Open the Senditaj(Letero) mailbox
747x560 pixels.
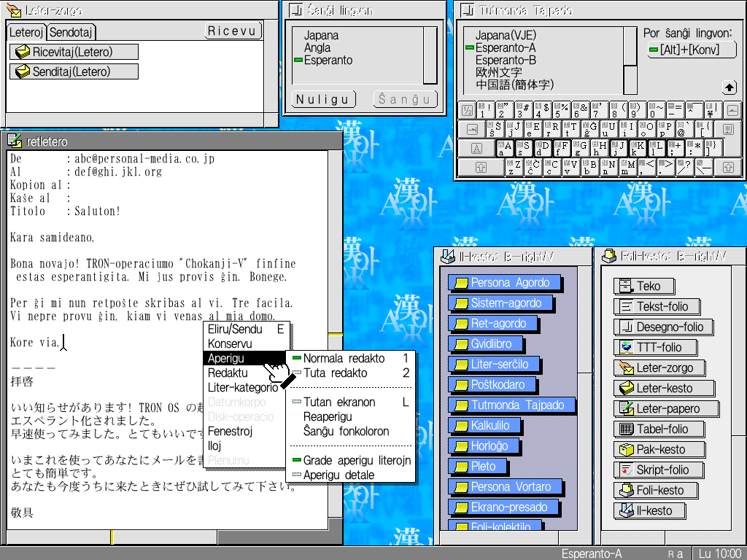coord(71,72)
